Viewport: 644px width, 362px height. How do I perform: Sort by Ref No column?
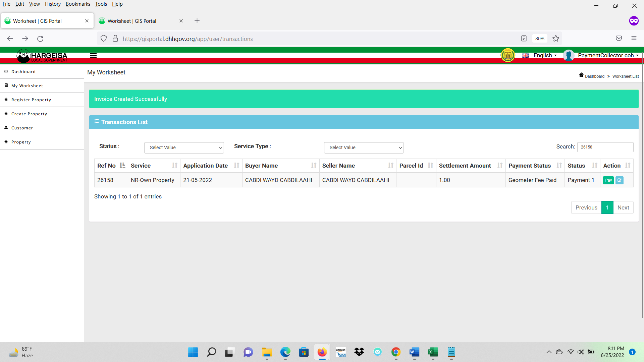(x=111, y=166)
